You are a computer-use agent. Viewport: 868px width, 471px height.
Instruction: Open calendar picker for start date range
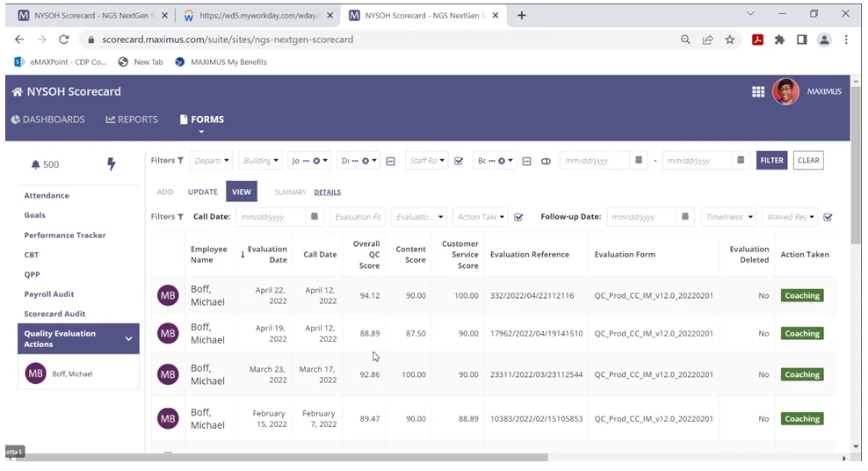point(639,161)
